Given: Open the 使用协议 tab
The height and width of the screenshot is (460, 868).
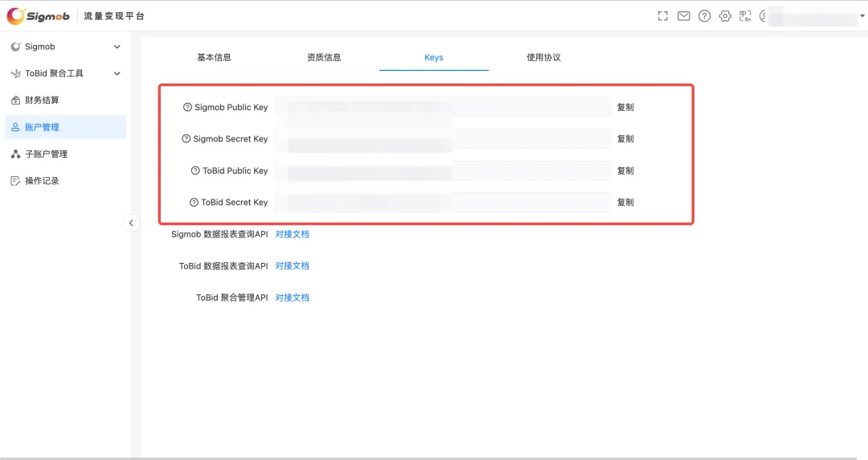Looking at the screenshot, I should coord(543,57).
